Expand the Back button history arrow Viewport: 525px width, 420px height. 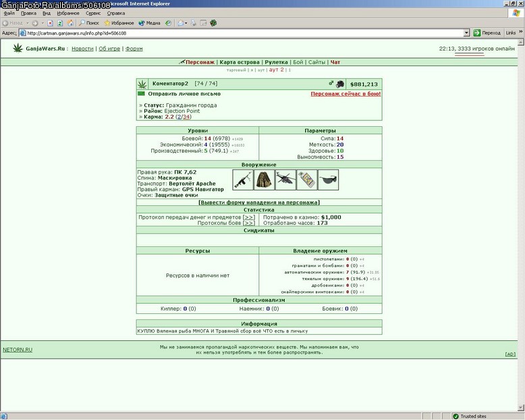[28, 23]
